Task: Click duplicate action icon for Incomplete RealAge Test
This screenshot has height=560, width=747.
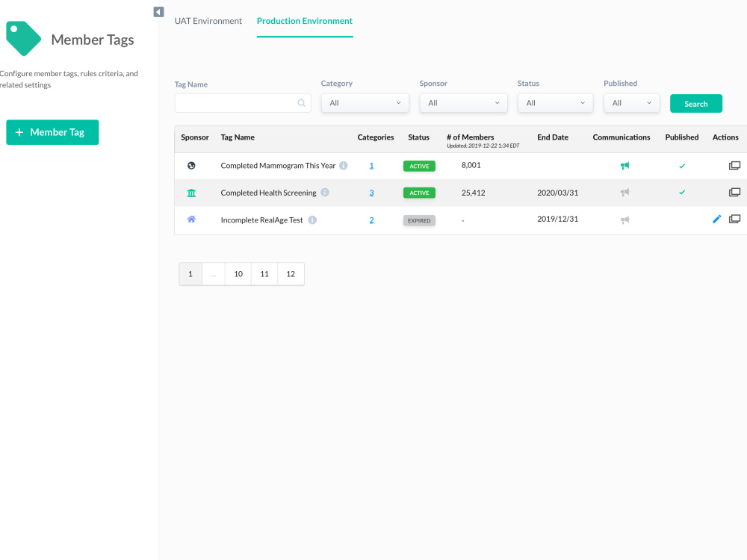Action: [734, 219]
